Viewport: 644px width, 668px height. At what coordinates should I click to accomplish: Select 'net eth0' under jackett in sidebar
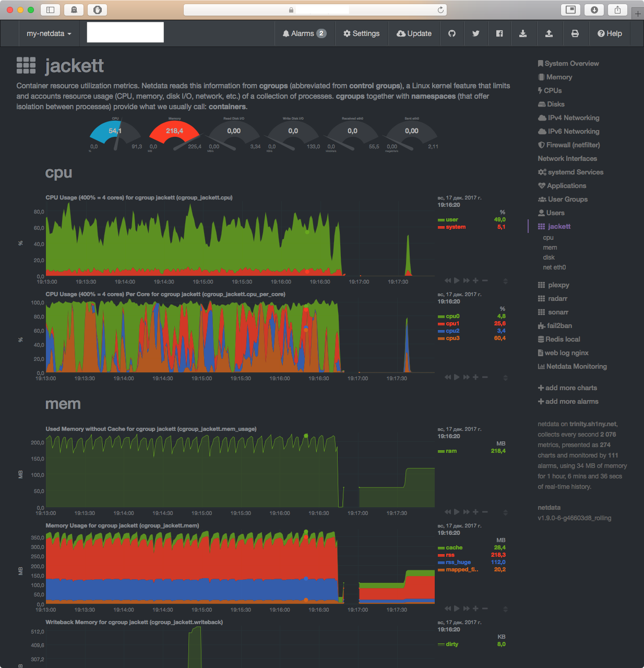click(x=554, y=267)
